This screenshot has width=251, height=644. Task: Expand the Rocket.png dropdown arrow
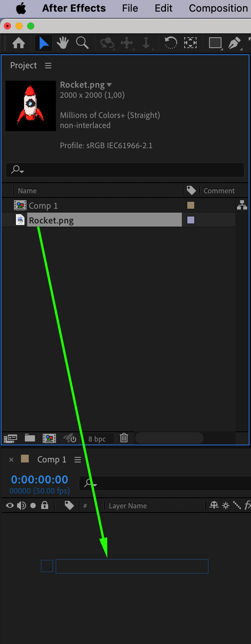(109, 85)
